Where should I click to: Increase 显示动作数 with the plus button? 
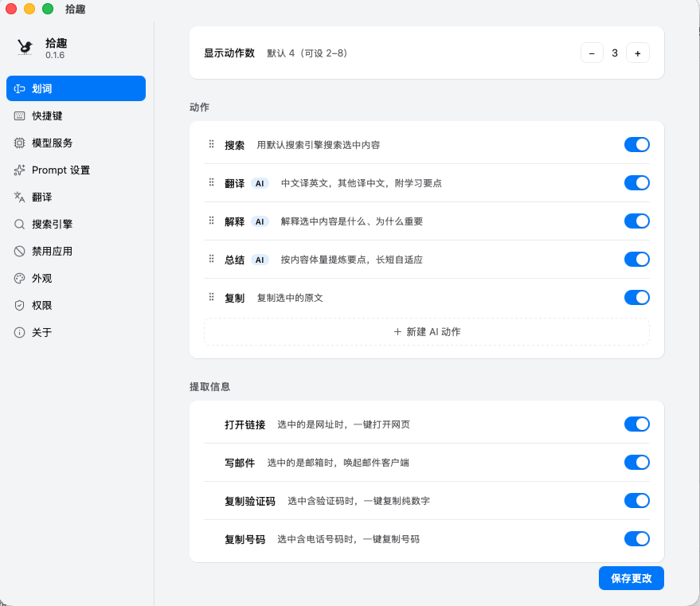638,53
